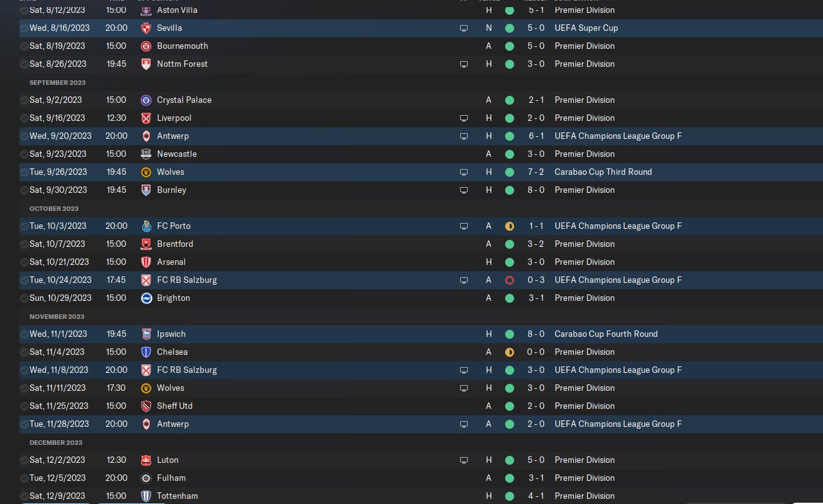The height and width of the screenshot is (504, 823).
Task: Click the 0 - 3 score against FC RB Salzburg
Action: (x=537, y=280)
